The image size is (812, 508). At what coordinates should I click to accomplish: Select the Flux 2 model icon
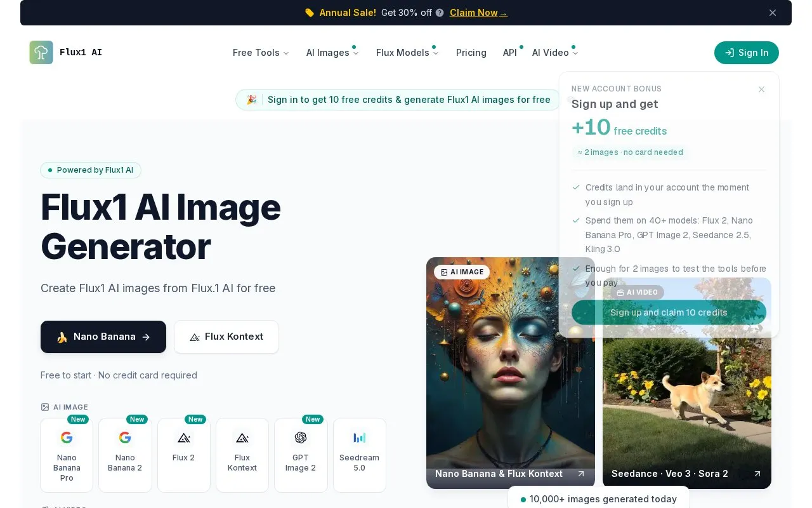pos(184,438)
